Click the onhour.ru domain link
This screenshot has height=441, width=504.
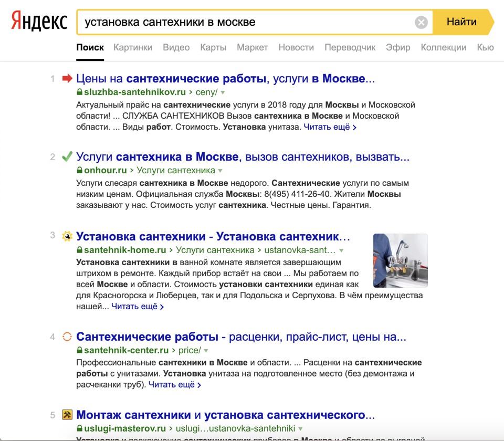click(106, 170)
